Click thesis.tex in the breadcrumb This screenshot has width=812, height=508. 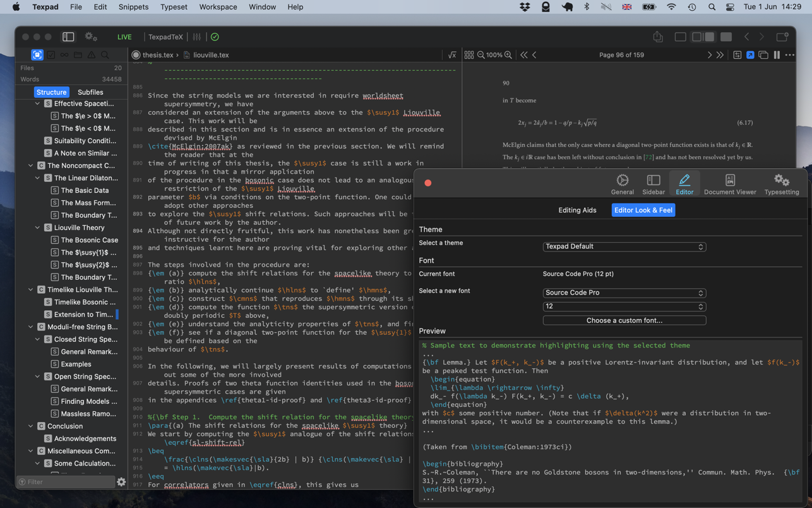click(158, 55)
